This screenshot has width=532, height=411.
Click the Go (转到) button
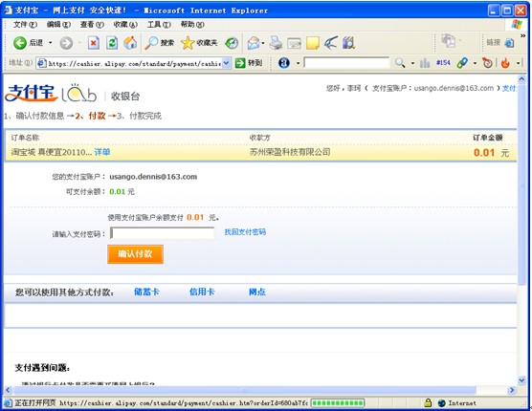click(249, 63)
